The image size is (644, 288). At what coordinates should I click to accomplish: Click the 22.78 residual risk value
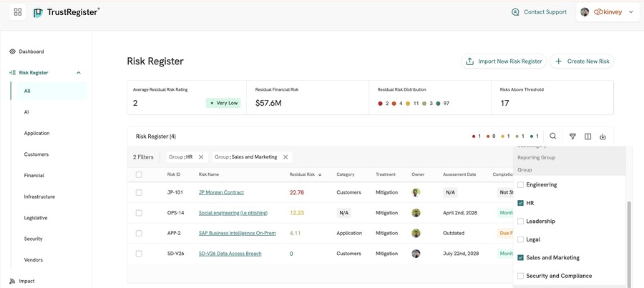pos(296,192)
